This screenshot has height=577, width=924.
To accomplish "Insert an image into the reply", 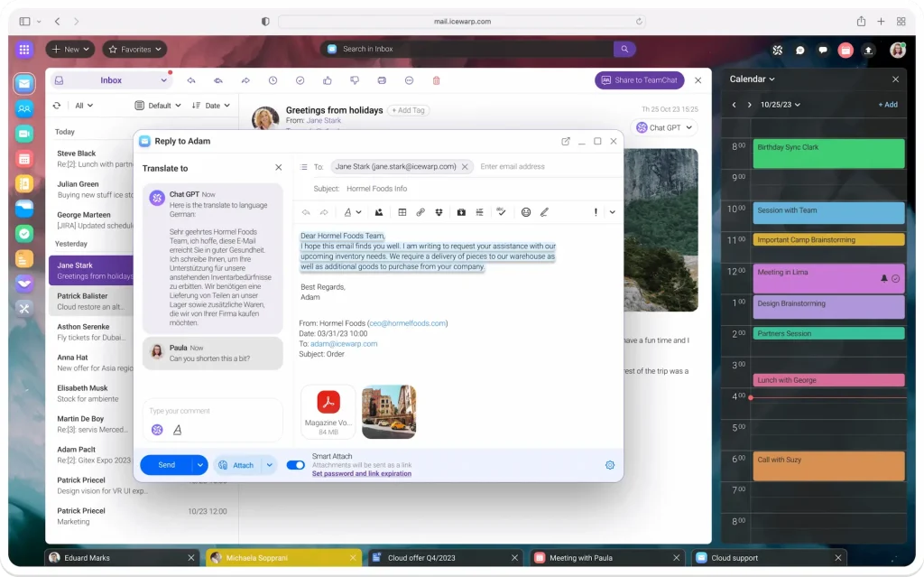I will coord(379,211).
